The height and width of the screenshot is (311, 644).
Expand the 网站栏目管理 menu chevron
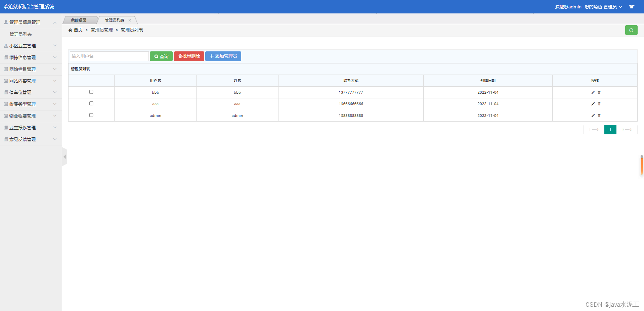[55, 69]
